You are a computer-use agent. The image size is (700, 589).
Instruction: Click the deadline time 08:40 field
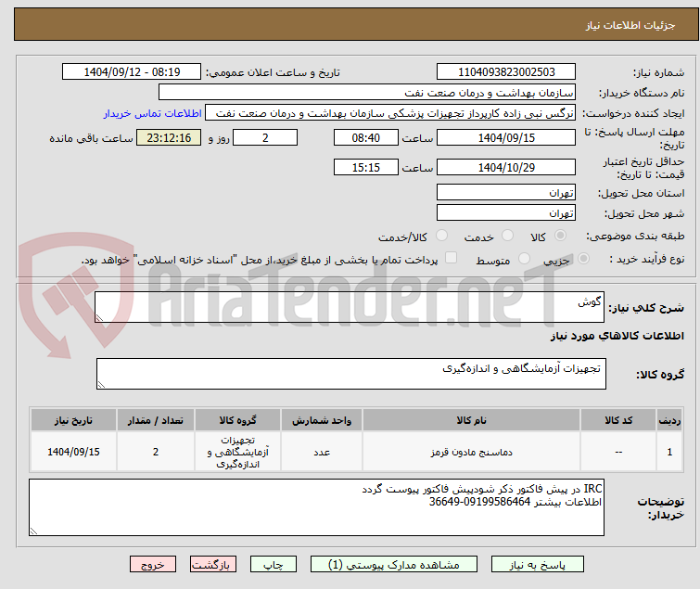tap(366, 138)
